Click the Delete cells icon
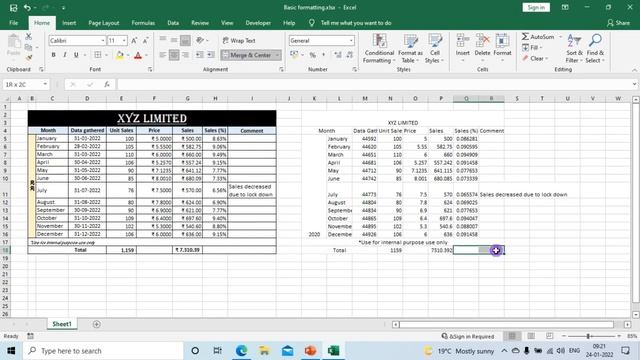Screen dimensions: 640x360 tap(482, 41)
